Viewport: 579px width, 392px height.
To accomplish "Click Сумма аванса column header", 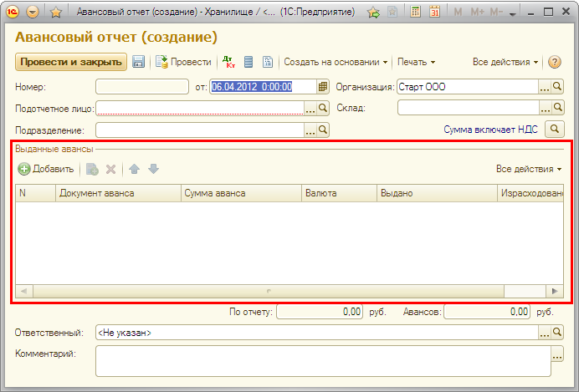I will [x=241, y=193].
